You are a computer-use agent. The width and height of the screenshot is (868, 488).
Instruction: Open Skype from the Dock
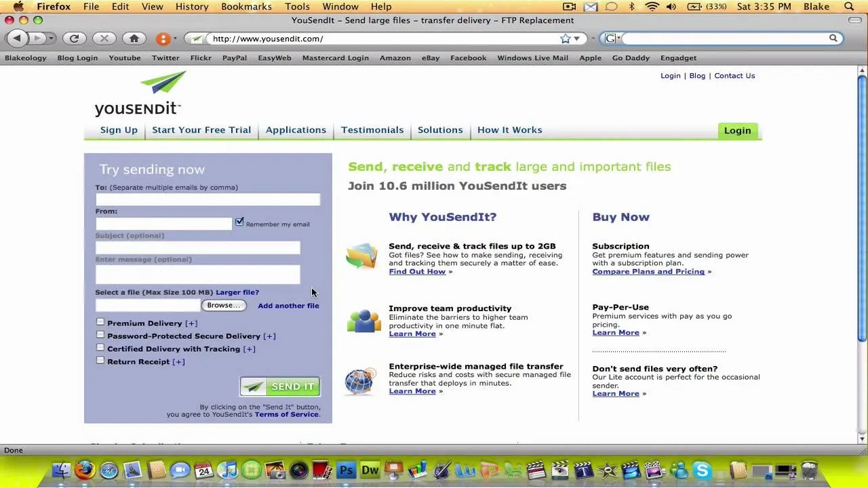702,470
